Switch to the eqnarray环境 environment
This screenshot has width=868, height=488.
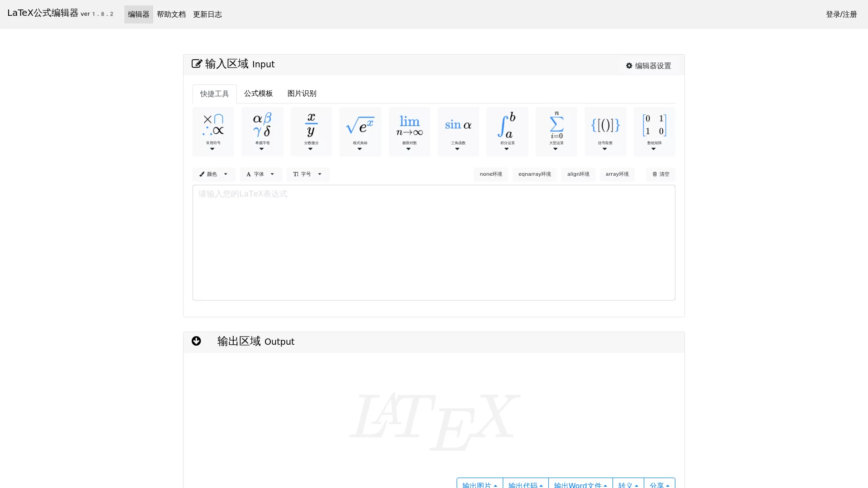coord(534,174)
